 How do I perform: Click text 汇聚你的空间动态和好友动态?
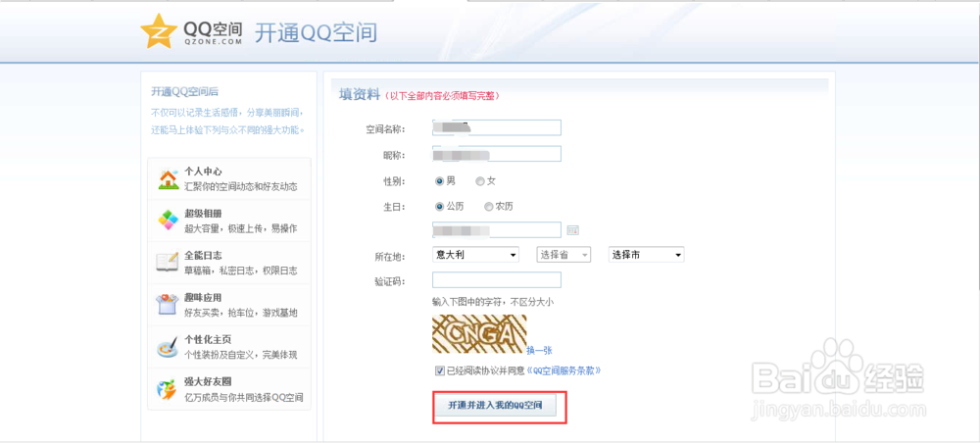pyautogui.click(x=241, y=187)
